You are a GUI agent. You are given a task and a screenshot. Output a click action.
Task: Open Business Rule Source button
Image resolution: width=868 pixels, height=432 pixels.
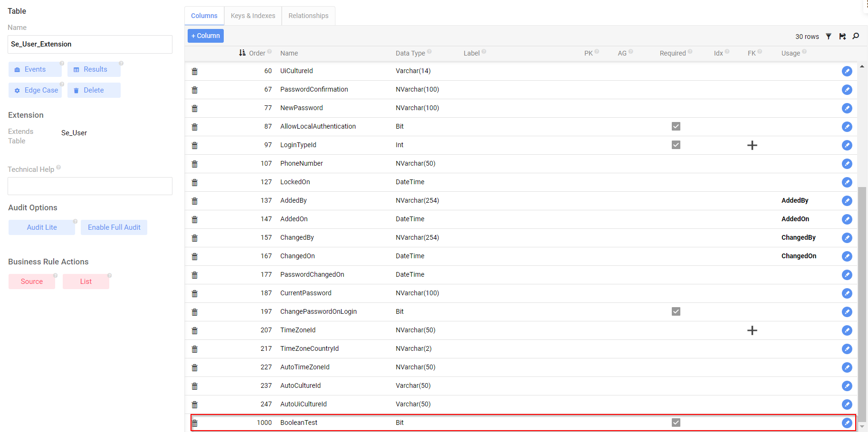(x=32, y=282)
